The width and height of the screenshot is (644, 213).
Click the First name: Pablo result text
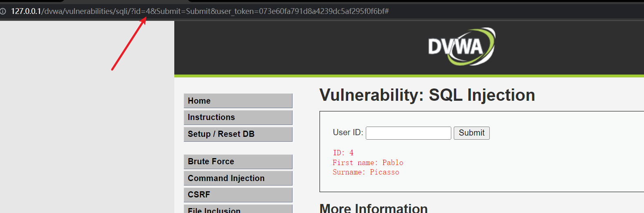pyautogui.click(x=368, y=163)
